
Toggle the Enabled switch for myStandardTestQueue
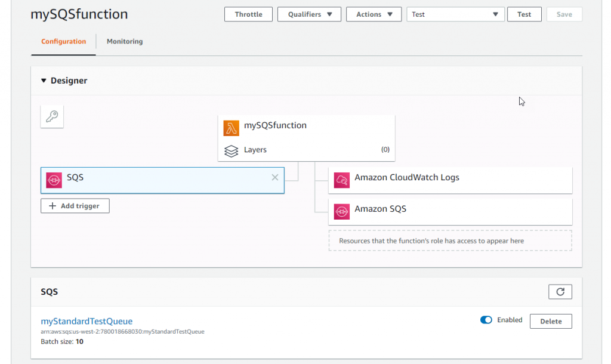point(486,320)
